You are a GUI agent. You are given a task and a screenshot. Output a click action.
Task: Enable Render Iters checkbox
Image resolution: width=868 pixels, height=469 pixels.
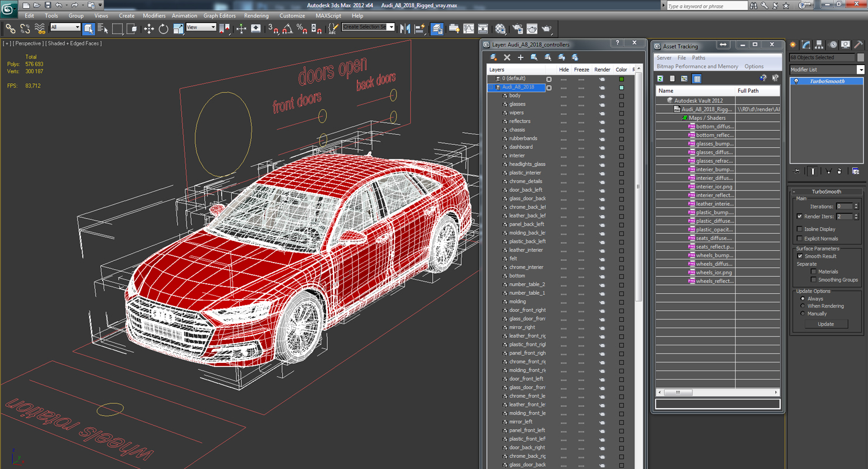click(800, 216)
